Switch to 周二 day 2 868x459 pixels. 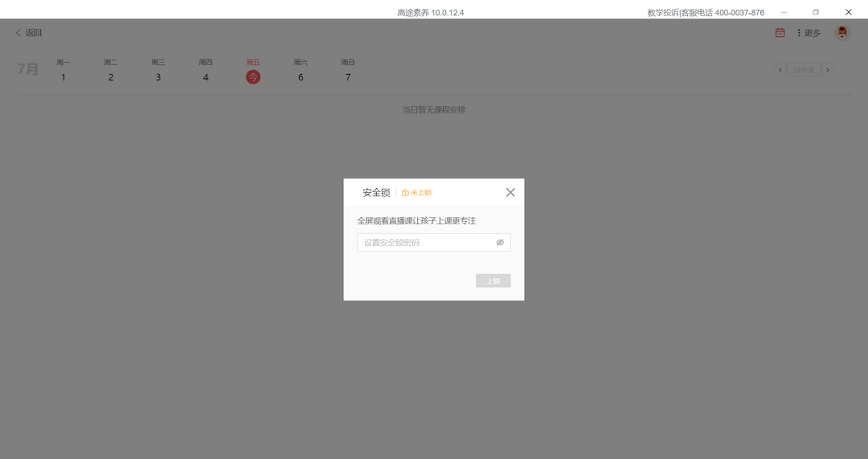(111, 77)
